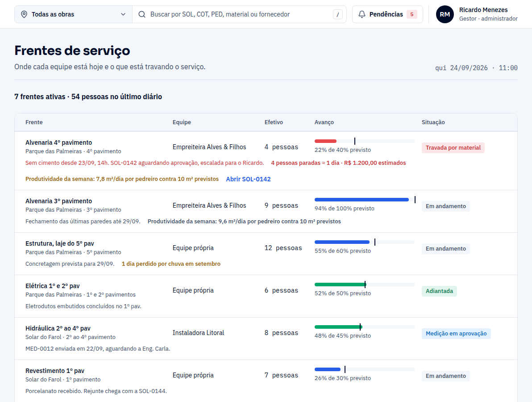The image size is (532, 402).
Task: Select the Hidráulica 2º ao 4º pav title
Action: click(58, 328)
